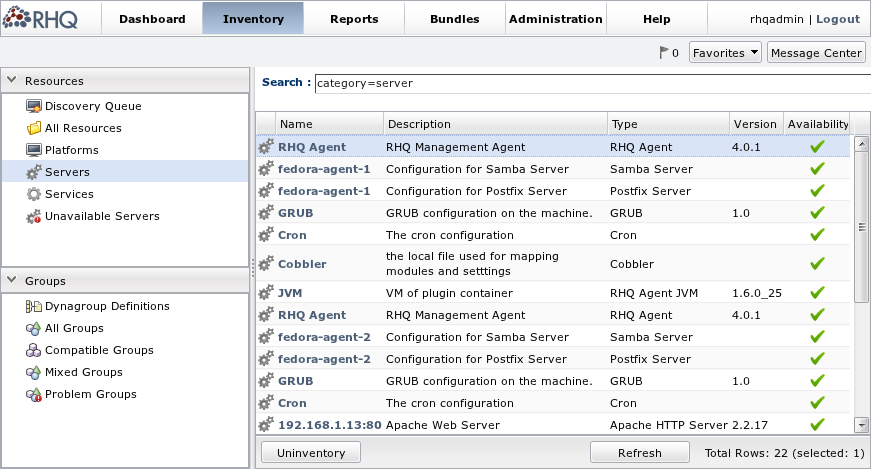
Task: Click the Problem Groups icon
Action: pos(34,395)
